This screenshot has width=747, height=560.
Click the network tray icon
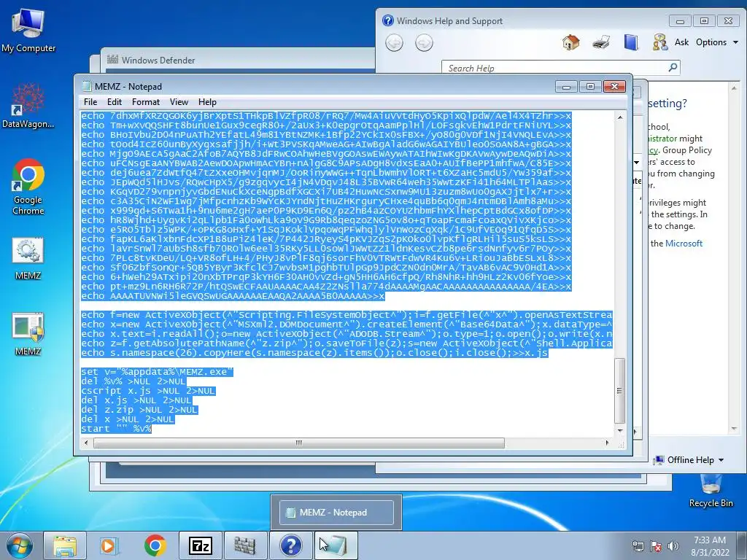click(638, 546)
